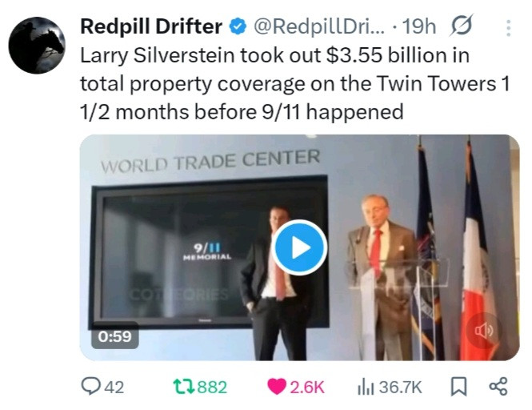Click the tweet text about Larry Silverstein

(x=294, y=83)
